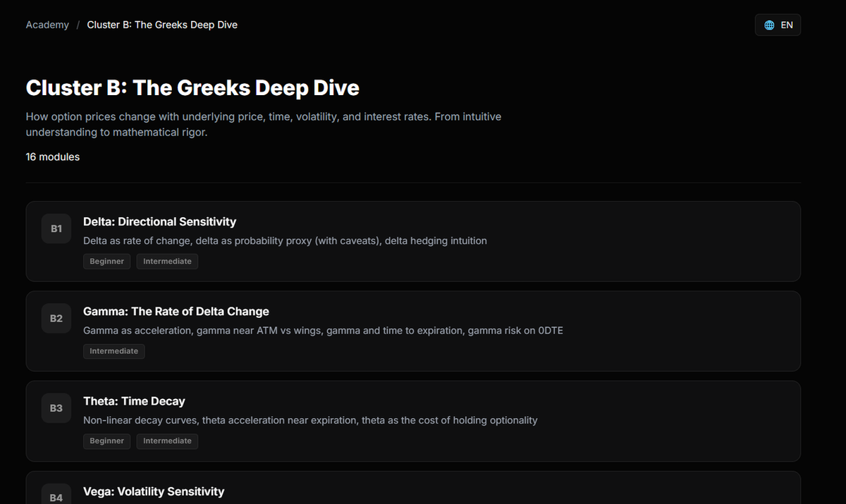The width and height of the screenshot is (846, 504).
Task: Click the B3 module badge
Action: point(56,408)
